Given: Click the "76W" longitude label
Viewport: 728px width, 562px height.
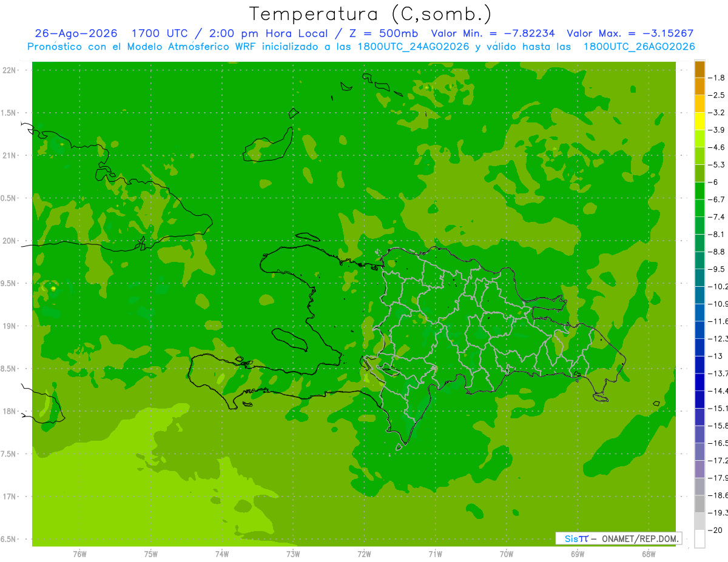Looking at the screenshot, I should pos(79,554).
